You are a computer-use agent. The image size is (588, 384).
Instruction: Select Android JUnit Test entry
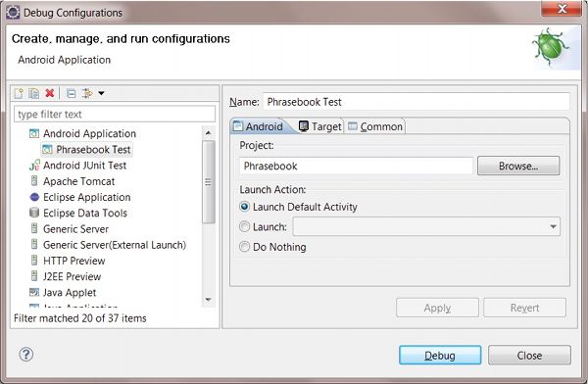tap(84, 166)
